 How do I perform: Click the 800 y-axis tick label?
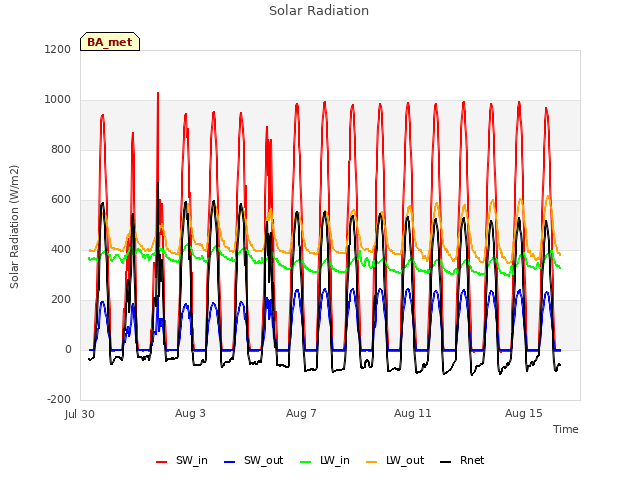point(61,149)
